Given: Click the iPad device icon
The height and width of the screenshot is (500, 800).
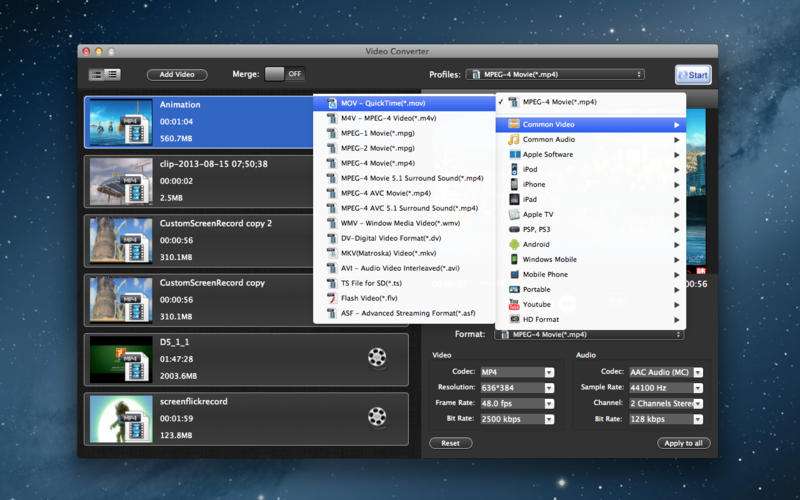Looking at the screenshot, I should click(x=514, y=199).
